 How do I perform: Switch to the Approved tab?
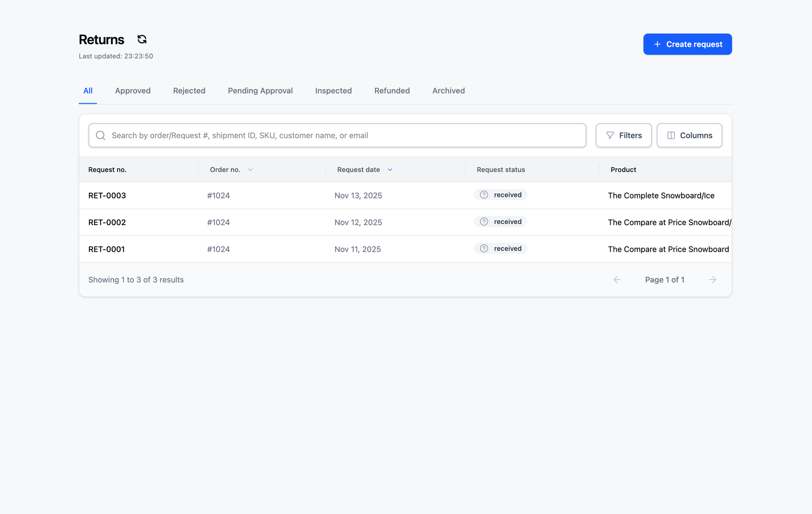(133, 90)
